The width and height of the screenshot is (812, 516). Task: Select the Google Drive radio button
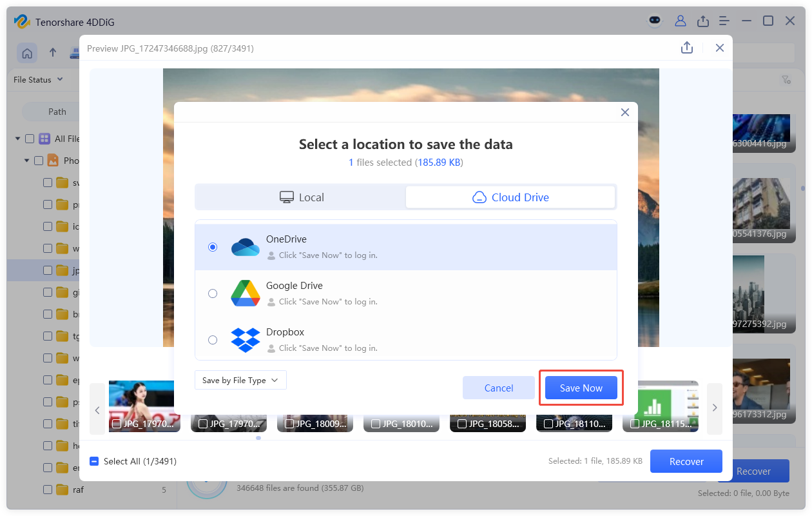click(213, 293)
